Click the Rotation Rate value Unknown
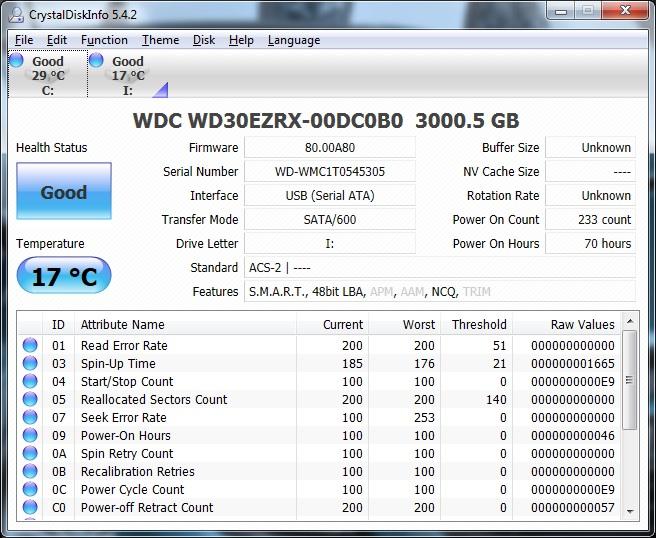This screenshot has width=656, height=538. (x=590, y=195)
